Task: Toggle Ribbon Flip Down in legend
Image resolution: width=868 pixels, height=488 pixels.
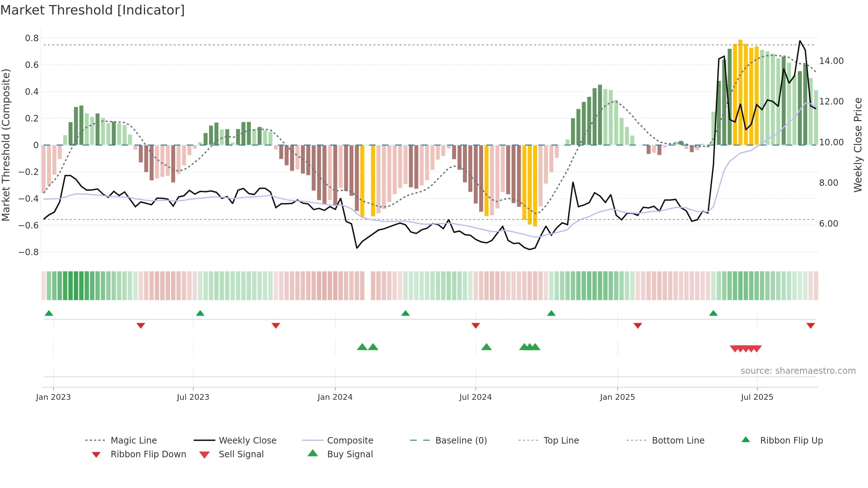Action: pyautogui.click(x=139, y=454)
